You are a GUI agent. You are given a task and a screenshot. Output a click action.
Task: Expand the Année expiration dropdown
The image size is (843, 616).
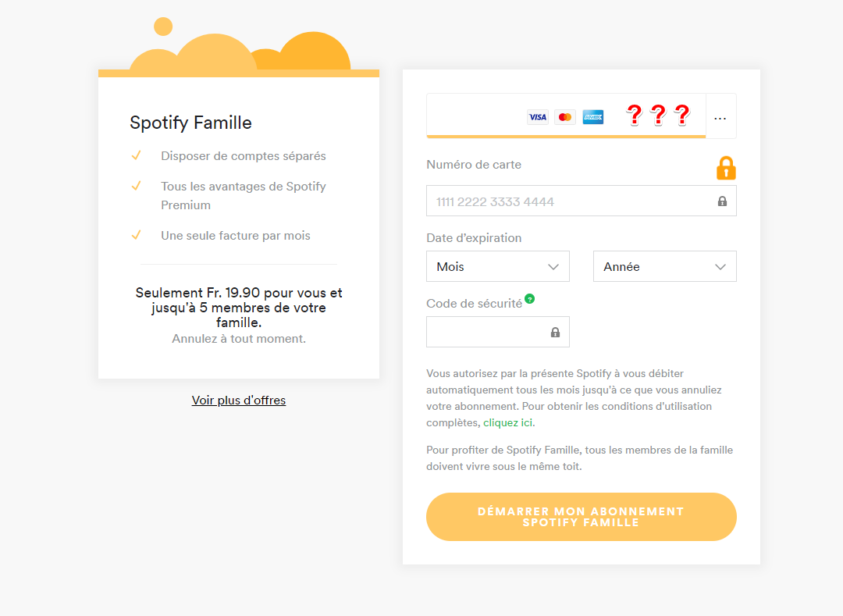tap(664, 266)
